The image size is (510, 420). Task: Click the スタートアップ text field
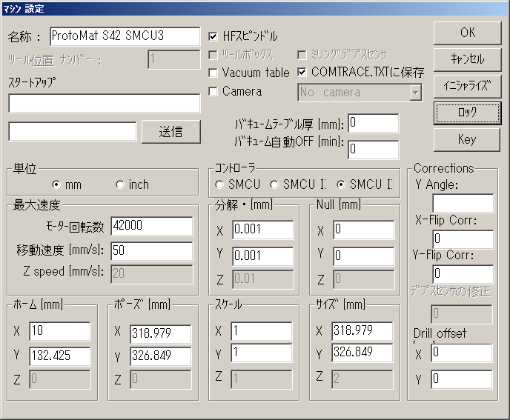tap(105, 104)
